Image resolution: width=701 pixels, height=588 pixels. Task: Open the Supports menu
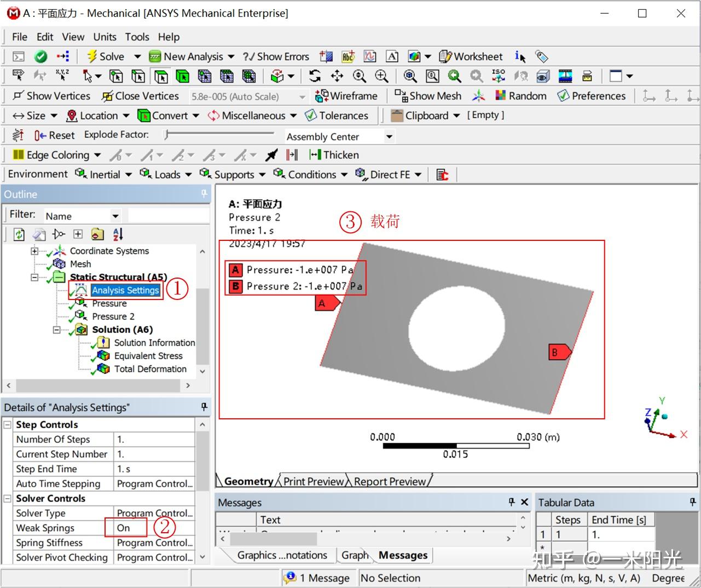tap(232, 174)
